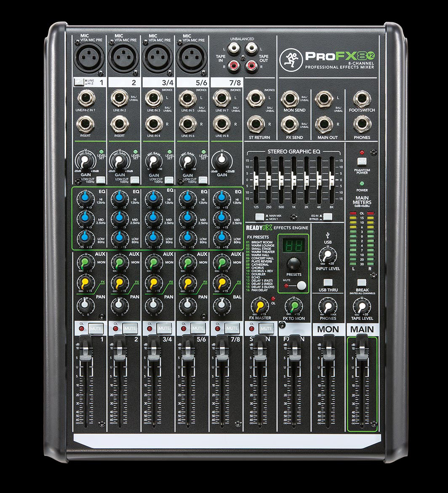Mute channel 1 with its MUTE button
448x493 pixels.
[96, 329]
